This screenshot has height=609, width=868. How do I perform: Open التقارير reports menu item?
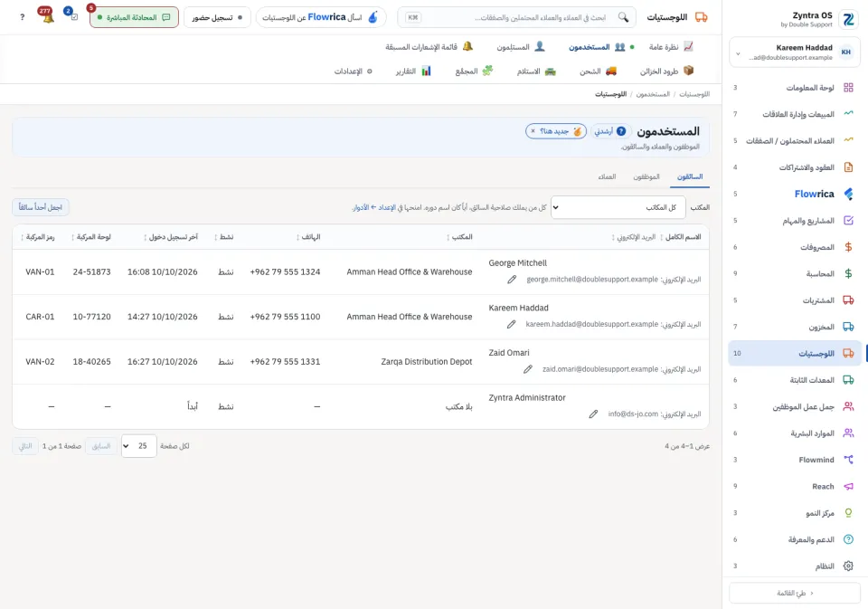(x=413, y=71)
